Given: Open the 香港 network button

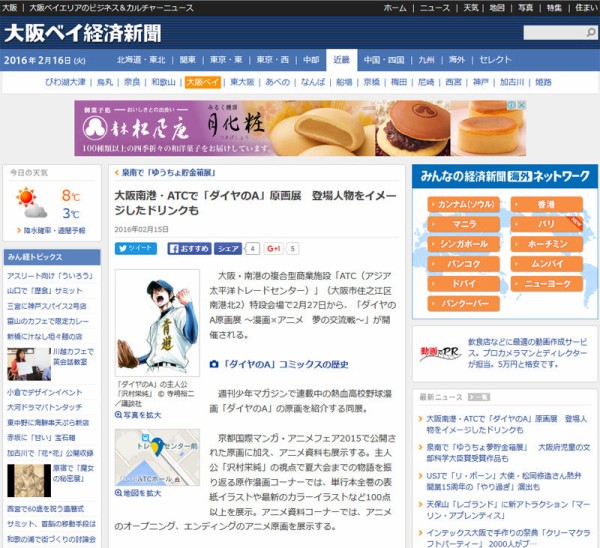Looking at the screenshot, I should click(546, 204).
